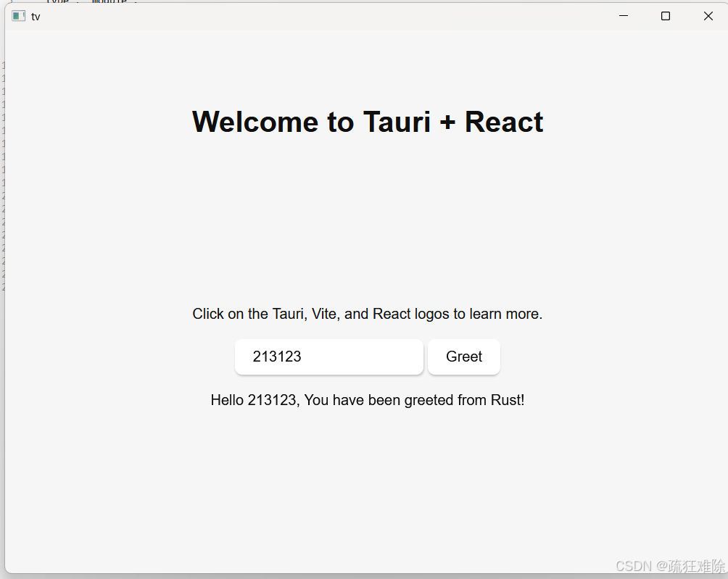Click the tv app icon in title bar
The width and height of the screenshot is (728, 579).
pyautogui.click(x=19, y=16)
